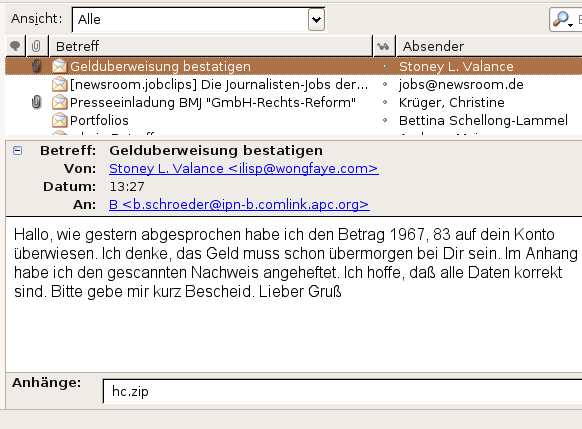Click recipient link b.schroeder@ipn-b.comlink.apc.org
Image resolution: width=582 pixels, height=429 pixels.
(x=239, y=204)
